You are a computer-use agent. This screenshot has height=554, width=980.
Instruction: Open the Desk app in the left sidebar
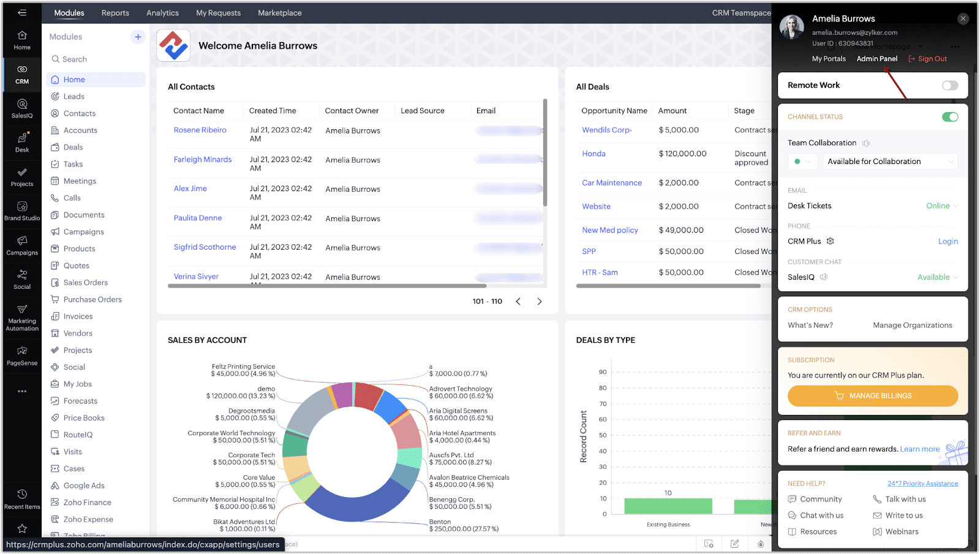[21, 142]
